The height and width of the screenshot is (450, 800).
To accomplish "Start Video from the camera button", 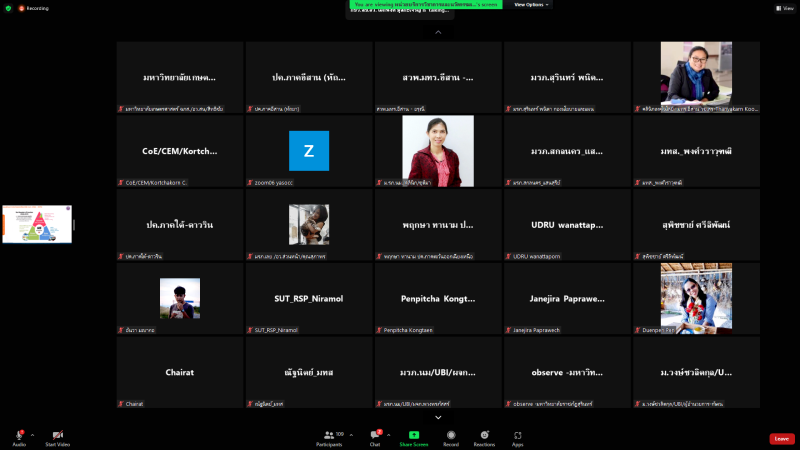I will pos(57,436).
